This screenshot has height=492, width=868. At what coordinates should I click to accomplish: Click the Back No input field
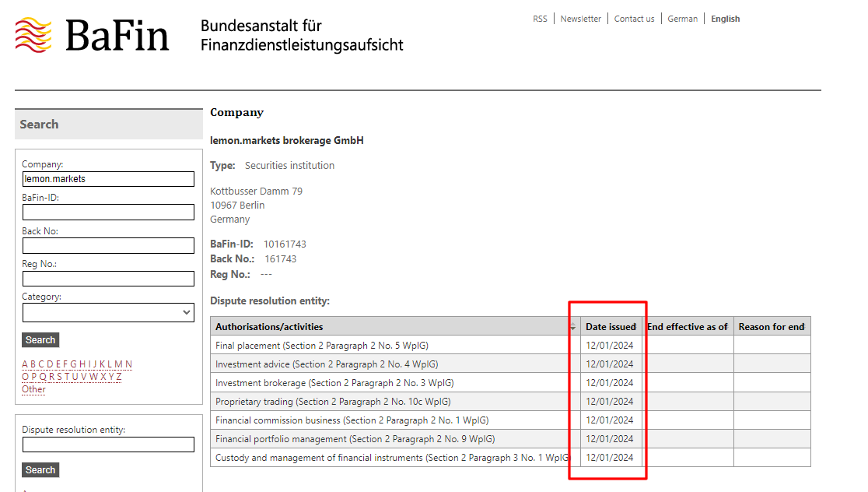pos(108,245)
